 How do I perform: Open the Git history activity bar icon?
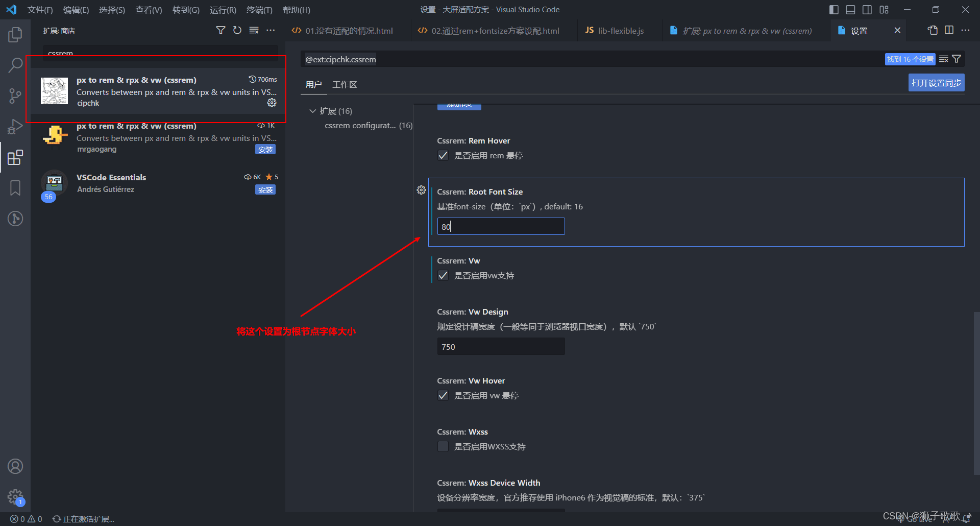15,219
